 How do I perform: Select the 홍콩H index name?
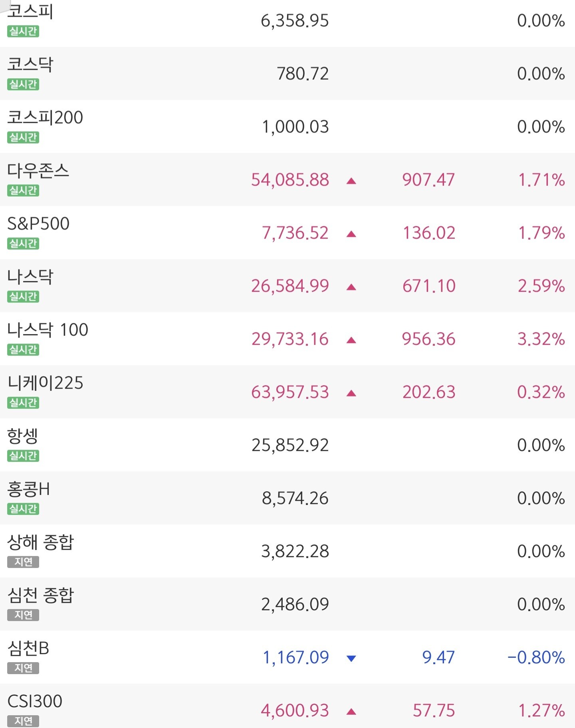[x=29, y=489]
